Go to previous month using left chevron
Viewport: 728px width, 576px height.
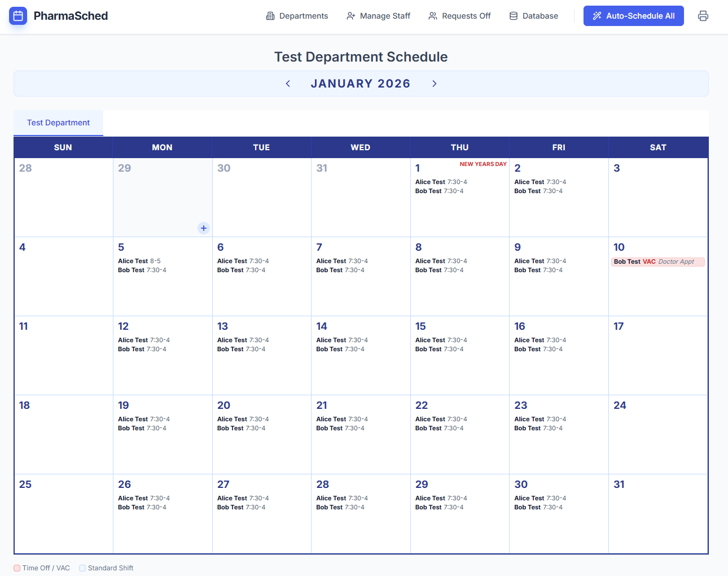288,84
